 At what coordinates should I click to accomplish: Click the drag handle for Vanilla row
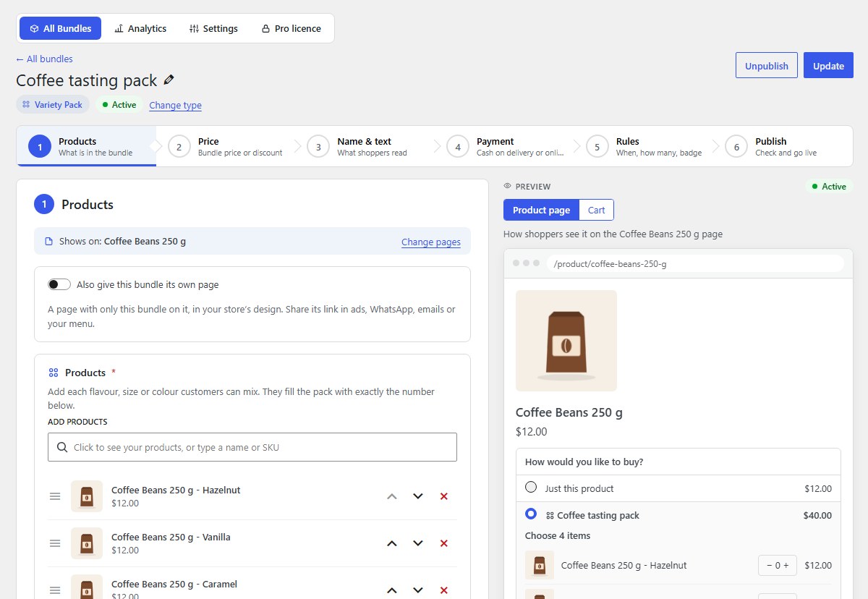[55, 543]
